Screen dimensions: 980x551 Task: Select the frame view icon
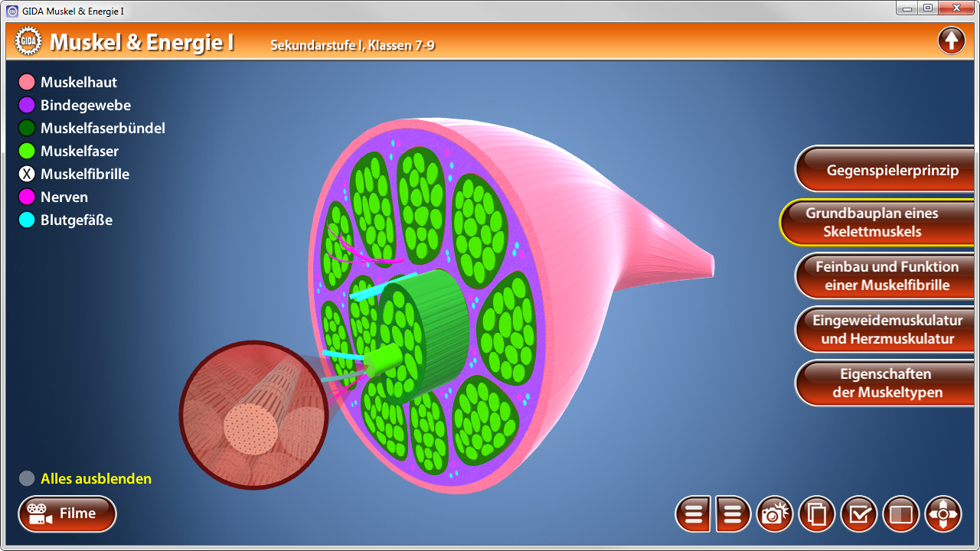(901, 514)
